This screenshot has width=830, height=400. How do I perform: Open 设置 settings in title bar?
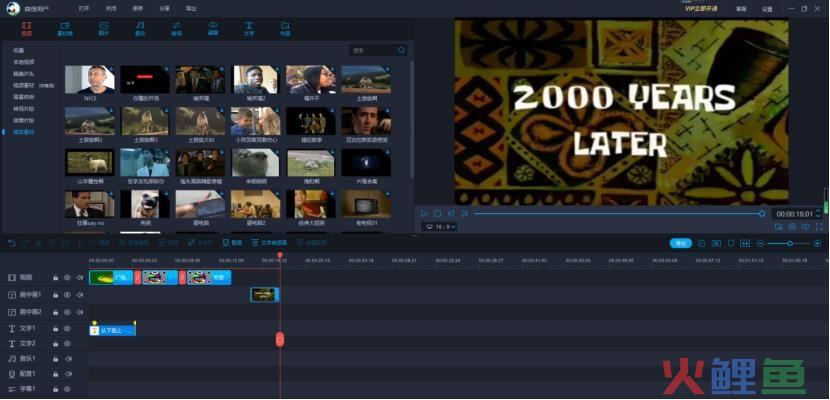767,9
